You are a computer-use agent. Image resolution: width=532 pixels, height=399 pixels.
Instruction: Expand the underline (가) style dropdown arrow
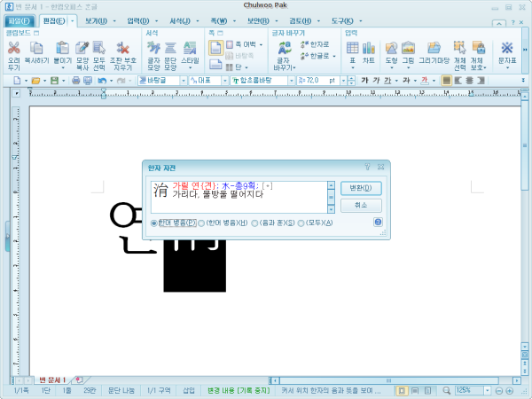pyautogui.click(x=396, y=81)
